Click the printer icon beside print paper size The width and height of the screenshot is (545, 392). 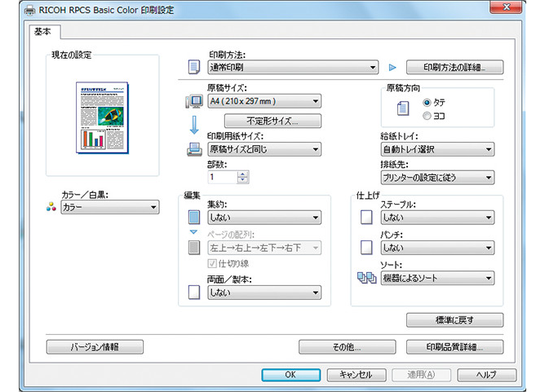[194, 149]
